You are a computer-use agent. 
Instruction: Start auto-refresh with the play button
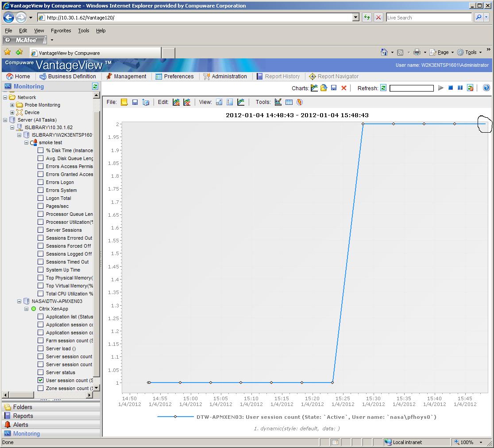[x=441, y=88]
